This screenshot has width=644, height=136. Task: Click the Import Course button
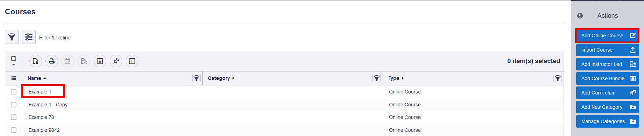point(607,50)
